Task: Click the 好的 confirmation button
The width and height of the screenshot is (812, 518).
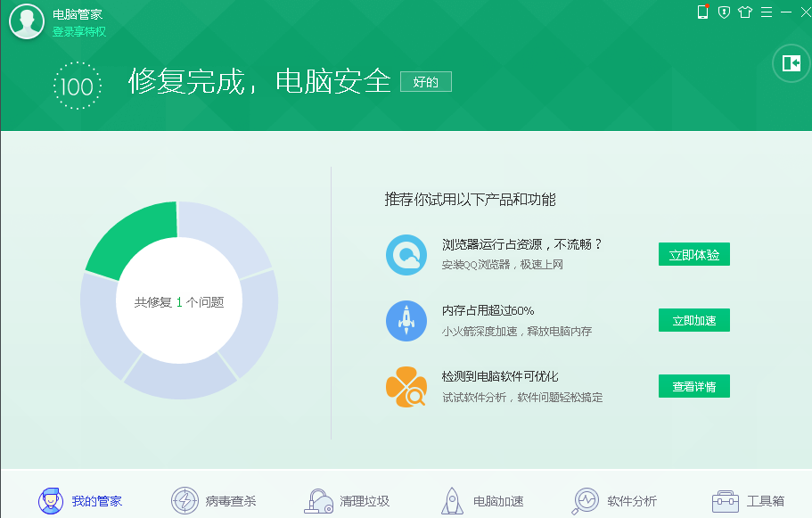Action: (x=426, y=82)
